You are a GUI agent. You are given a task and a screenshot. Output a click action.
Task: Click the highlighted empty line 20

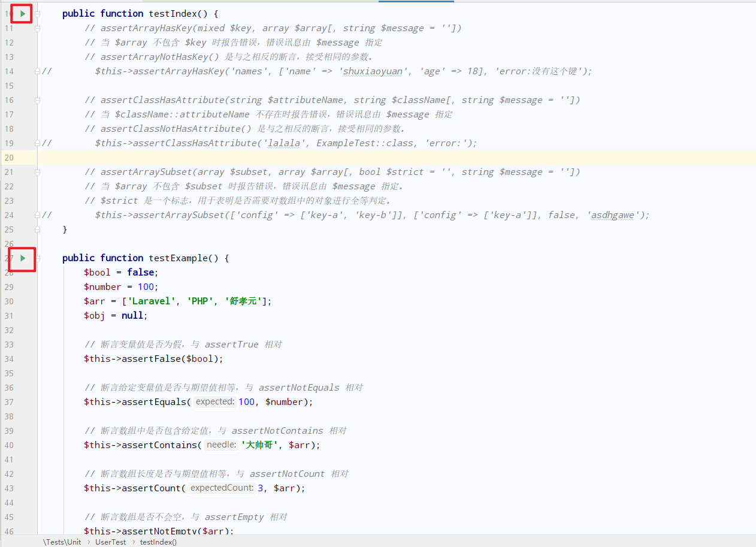click(x=395, y=157)
